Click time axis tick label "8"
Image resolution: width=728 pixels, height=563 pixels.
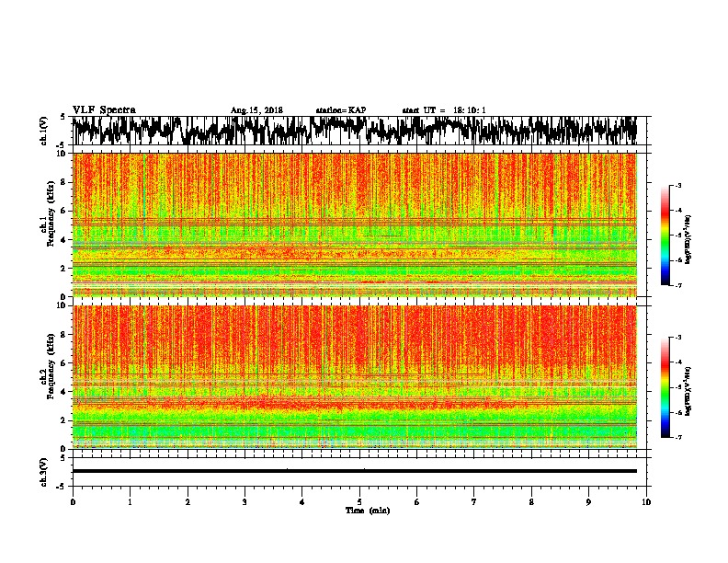coord(531,502)
